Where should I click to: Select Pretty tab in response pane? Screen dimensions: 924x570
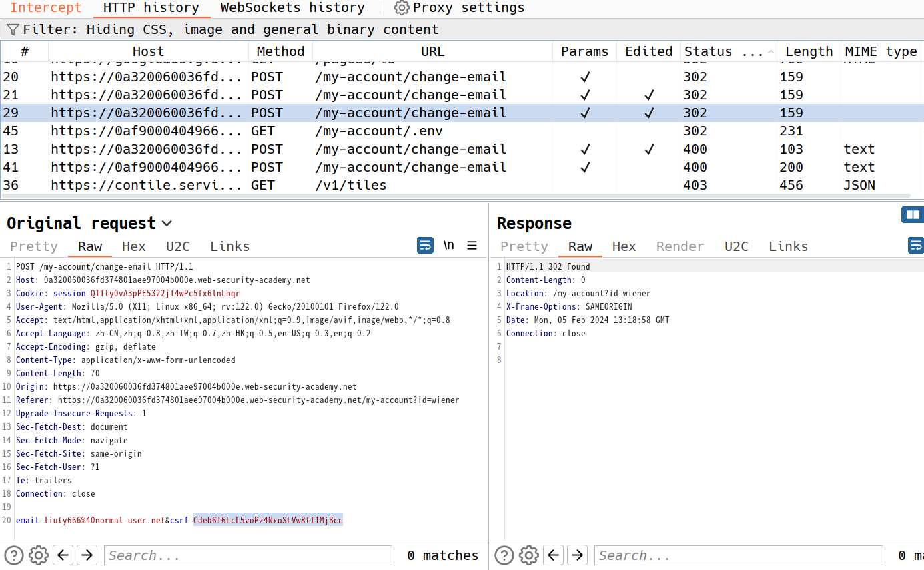click(x=524, y=246)
